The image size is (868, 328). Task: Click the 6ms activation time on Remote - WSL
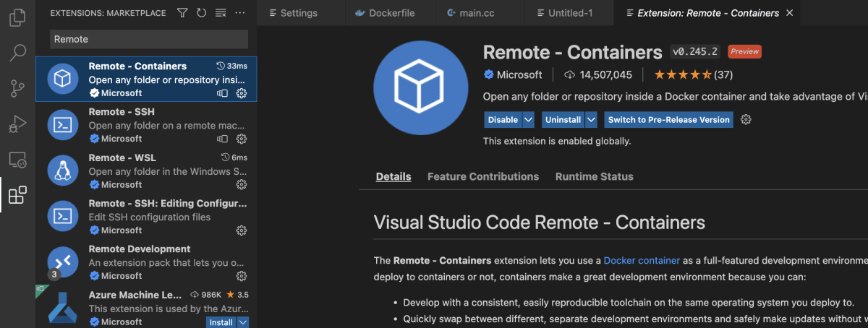click(x=234, y=157)
